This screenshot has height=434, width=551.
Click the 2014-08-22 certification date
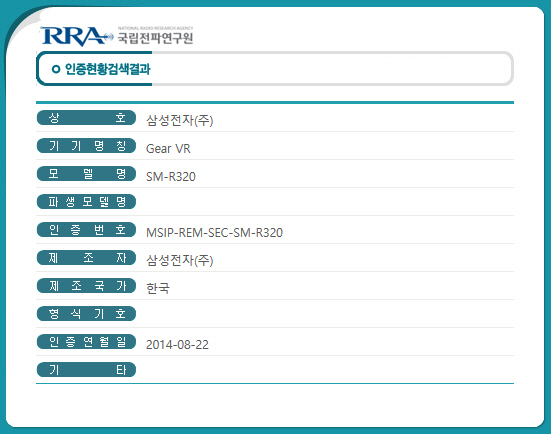click(177, 345)
